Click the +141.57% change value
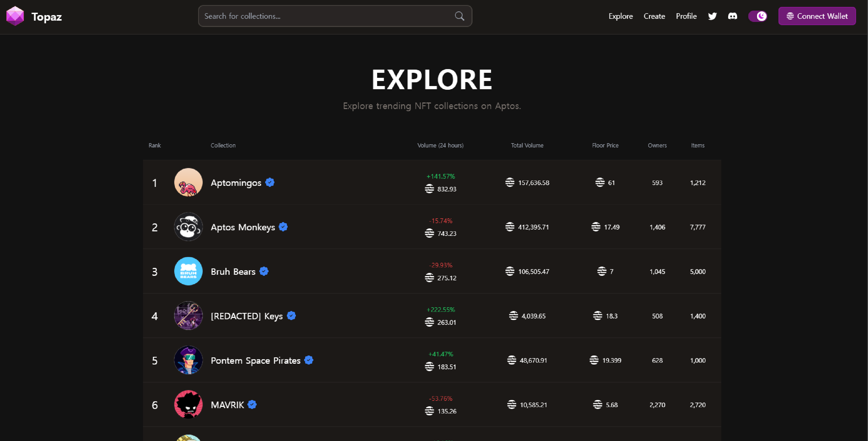868x441 pixels. tap(440, 176)
